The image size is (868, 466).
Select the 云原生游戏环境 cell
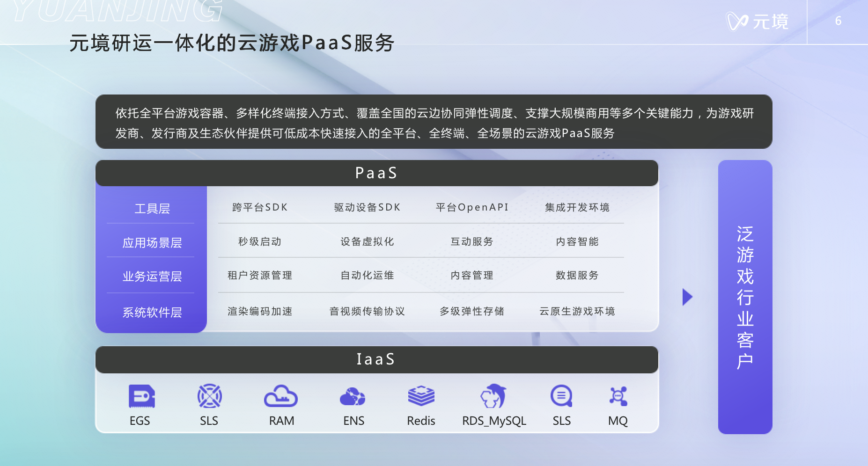pos(577,311)
